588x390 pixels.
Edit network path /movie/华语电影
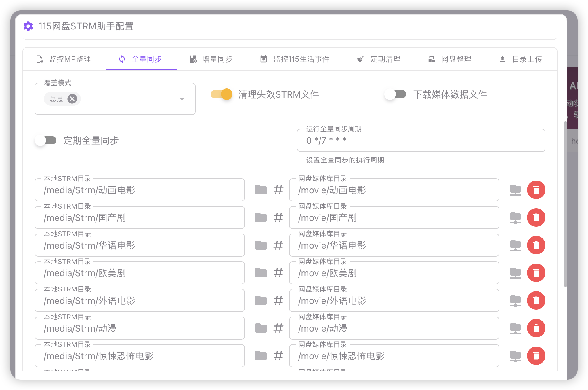394,245
